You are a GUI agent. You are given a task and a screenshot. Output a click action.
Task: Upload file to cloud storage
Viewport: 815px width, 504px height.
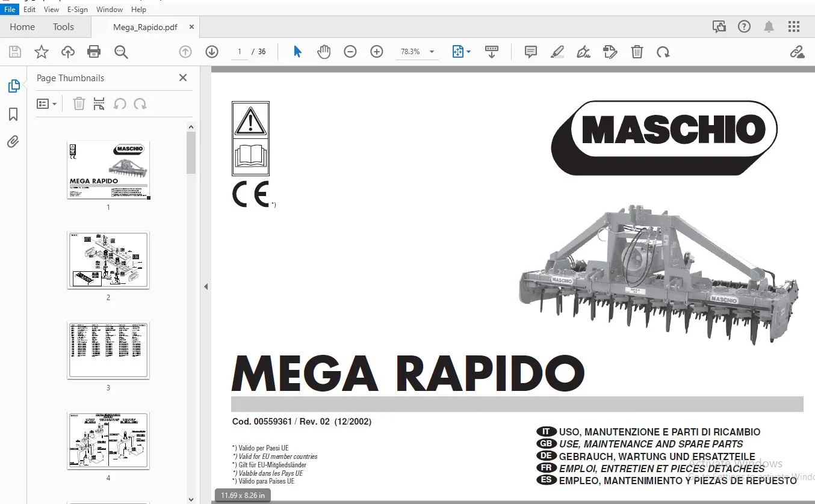(x=68, y=52)
